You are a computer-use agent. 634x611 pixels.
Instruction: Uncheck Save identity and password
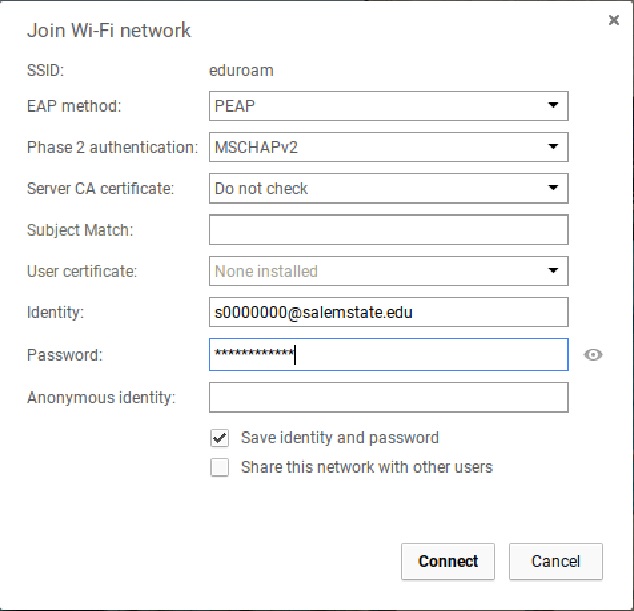point(220,438)
